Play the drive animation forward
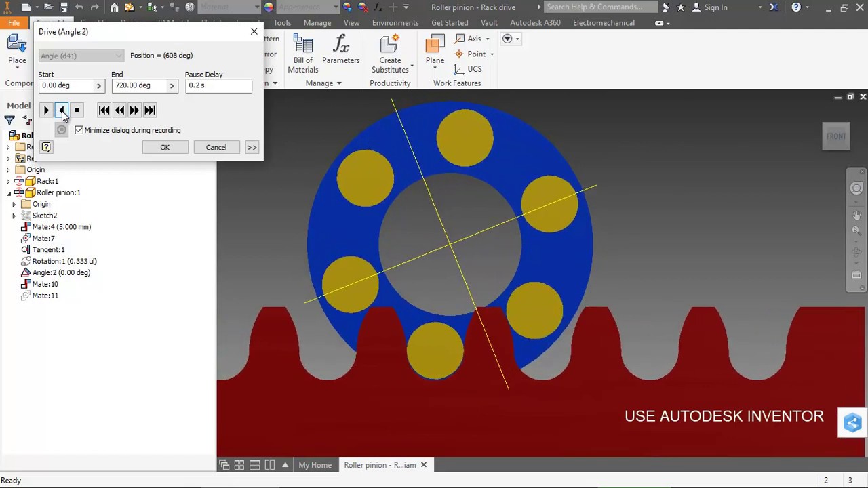The image size is (868, 488). pos(46,110)
